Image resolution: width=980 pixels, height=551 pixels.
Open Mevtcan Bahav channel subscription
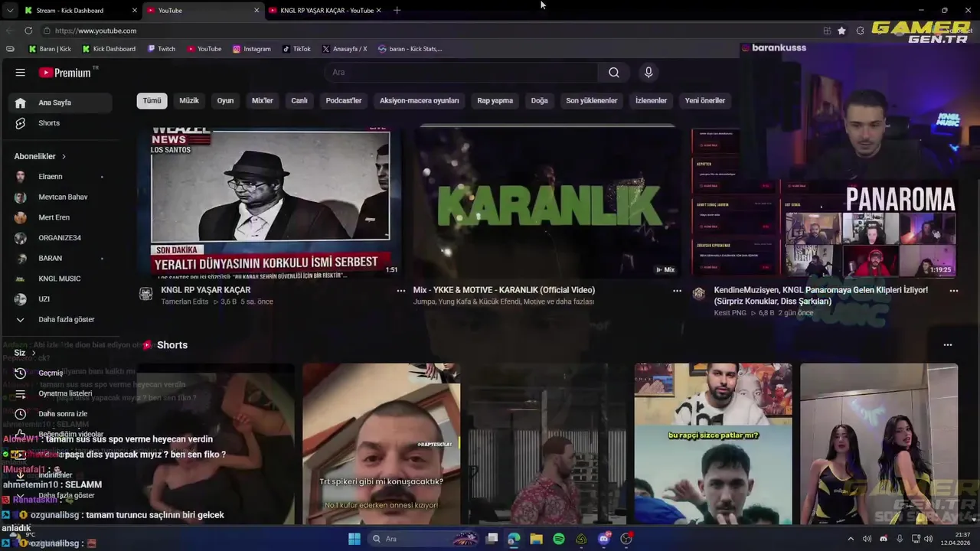coord(58,197)
